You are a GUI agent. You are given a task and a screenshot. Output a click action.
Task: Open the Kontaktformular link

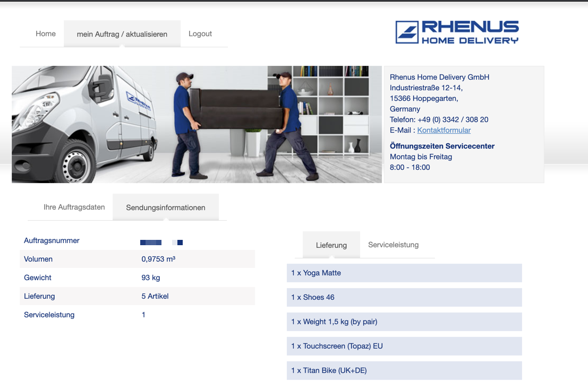click(444, 130)
